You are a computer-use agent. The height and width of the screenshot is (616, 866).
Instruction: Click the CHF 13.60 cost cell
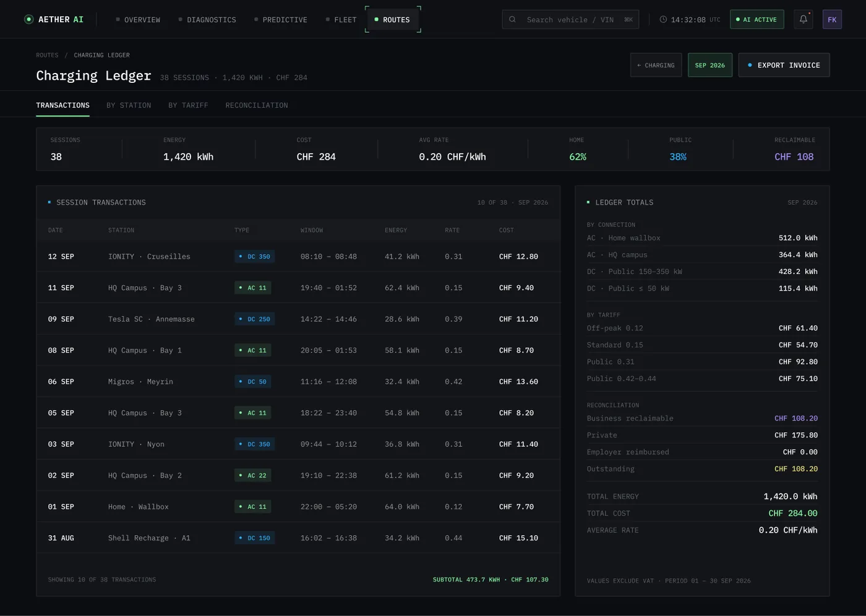click(x=518, y=382)
